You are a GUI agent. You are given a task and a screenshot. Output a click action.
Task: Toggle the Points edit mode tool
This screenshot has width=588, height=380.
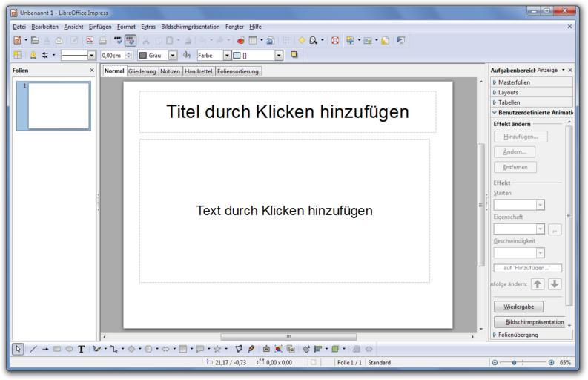pos(240,348)
